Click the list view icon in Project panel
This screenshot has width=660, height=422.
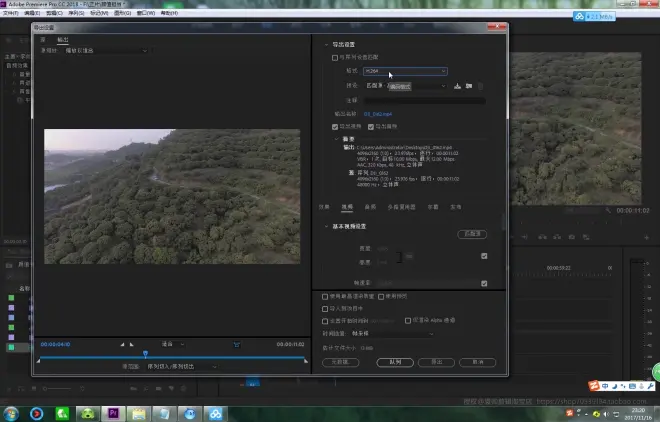pyautogui.click(x=21, y=389)
